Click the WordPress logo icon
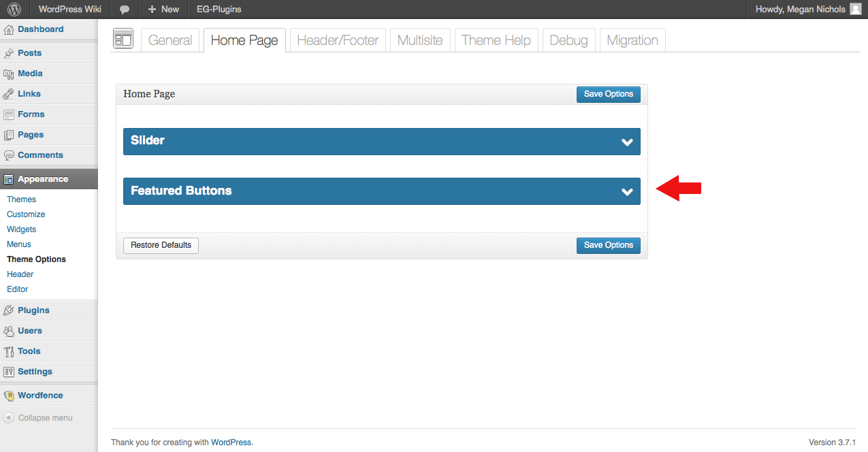Image resolution: width=868 pixels, height=452 pixels. (14, 10)
